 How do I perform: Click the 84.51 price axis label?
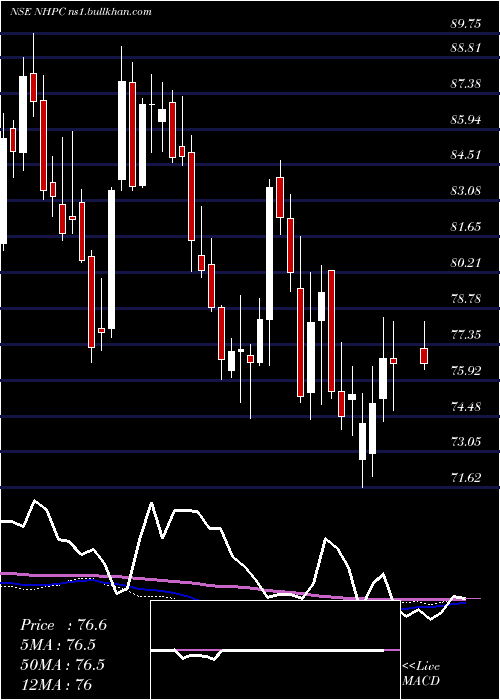click(466, 155)
